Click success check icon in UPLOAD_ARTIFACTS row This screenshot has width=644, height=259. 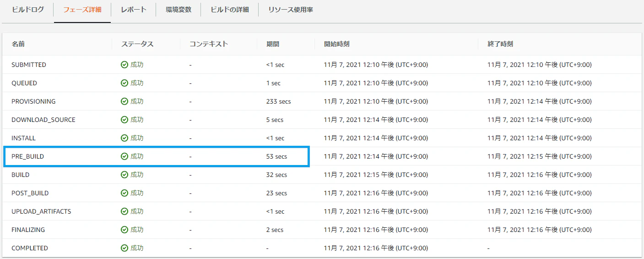click(124, 211)
